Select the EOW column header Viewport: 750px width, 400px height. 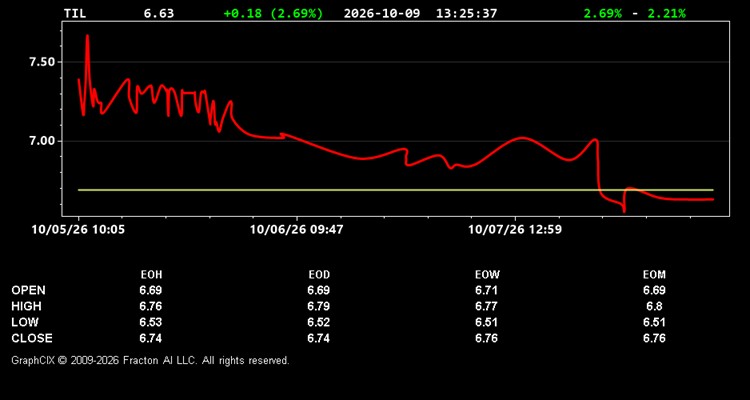click(x=486, y=275)
